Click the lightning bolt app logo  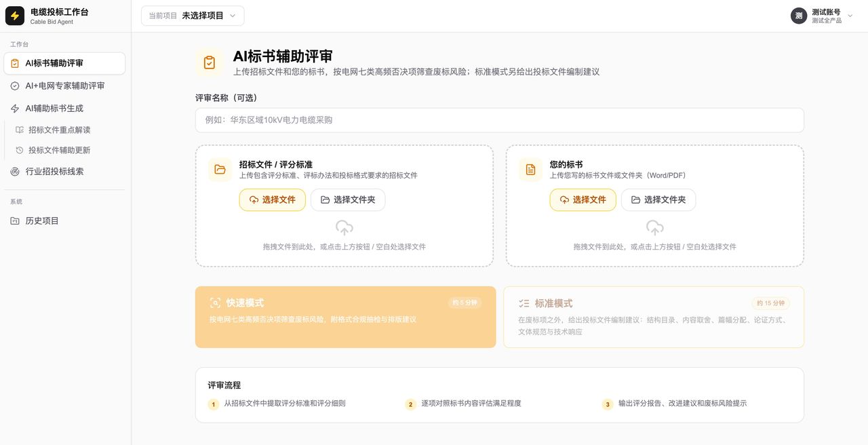coord(15,16)
